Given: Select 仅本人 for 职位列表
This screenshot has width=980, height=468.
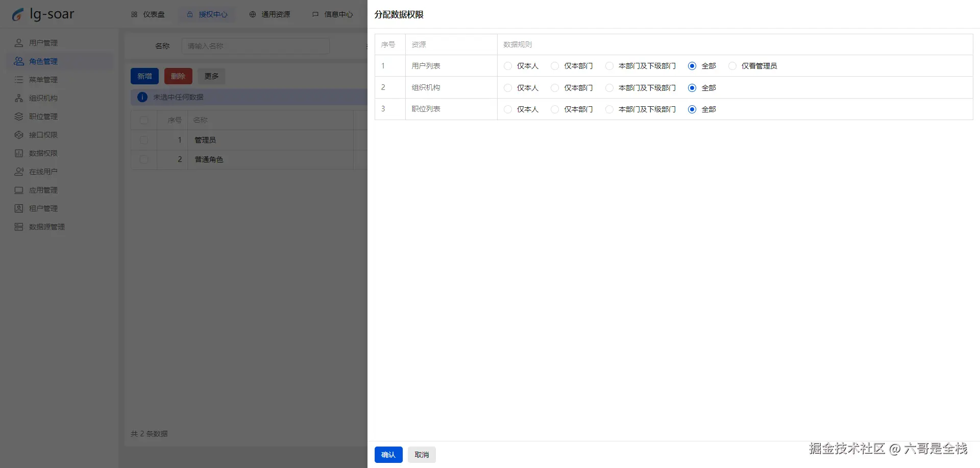Looking at the screenshot, I should (508, 109).
